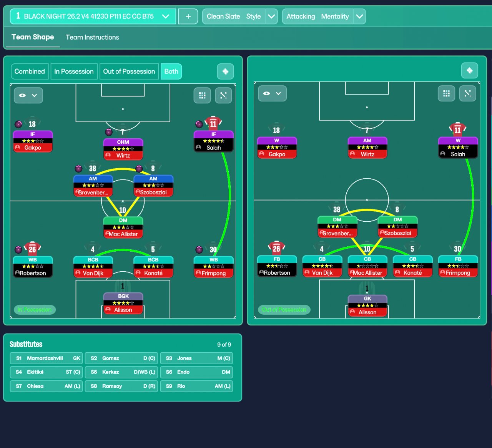Viewport: 492px width, 448px height.
Task: Click the grid icon on the In Possession pitch
Action: (202, 95)
